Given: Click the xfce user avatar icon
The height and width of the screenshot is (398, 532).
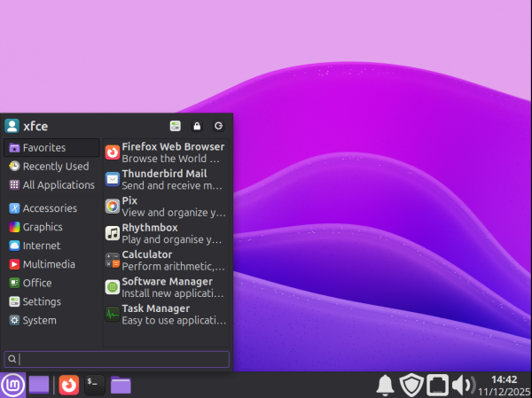Looking at the screenshot, I should pyautogui.click(x=12, y=126).
